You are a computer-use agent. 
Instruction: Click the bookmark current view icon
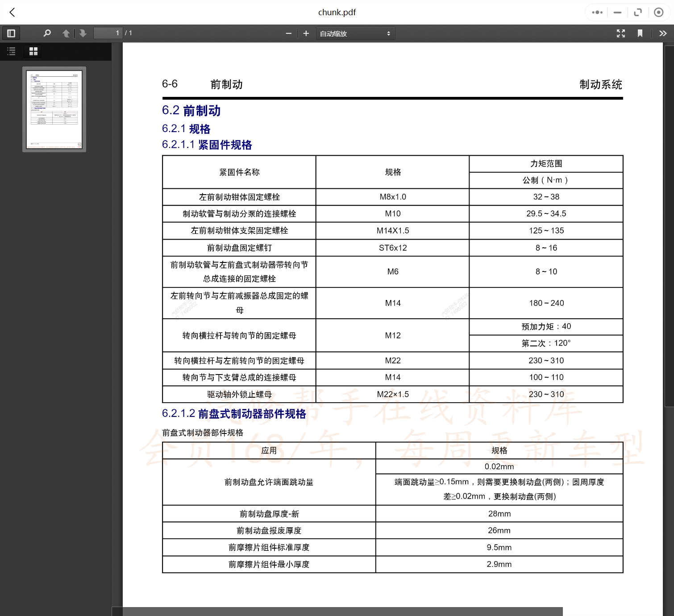[640, 33]
